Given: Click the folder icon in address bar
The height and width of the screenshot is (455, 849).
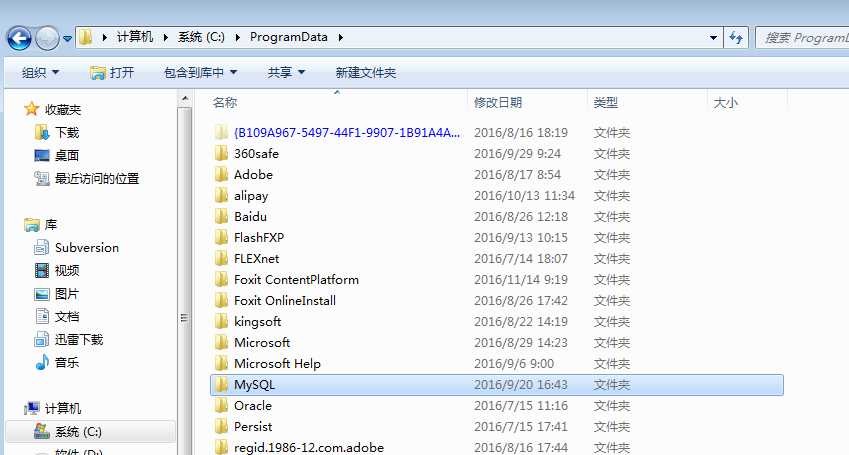Looking at the screenshot, I should pos(86,37).
